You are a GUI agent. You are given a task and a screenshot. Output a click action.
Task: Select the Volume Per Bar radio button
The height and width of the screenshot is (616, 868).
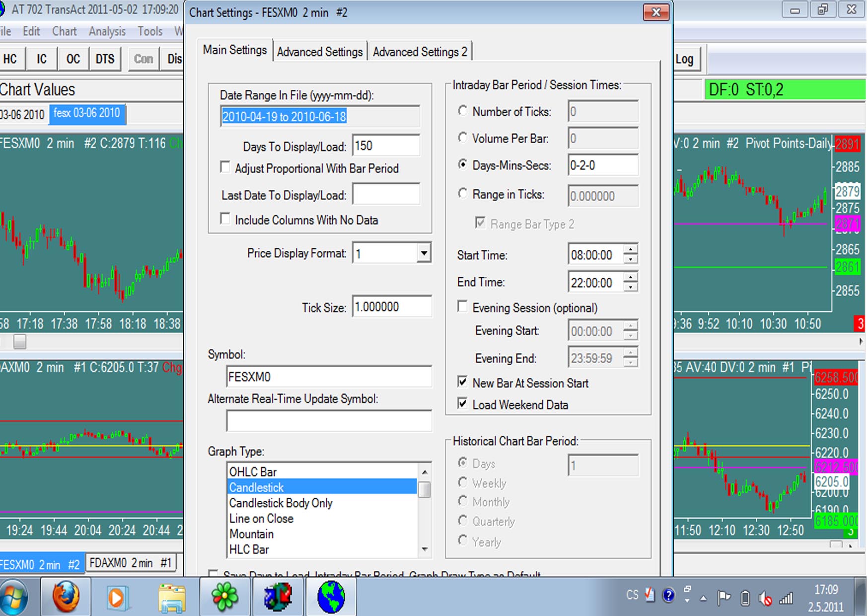pos(463,137)
